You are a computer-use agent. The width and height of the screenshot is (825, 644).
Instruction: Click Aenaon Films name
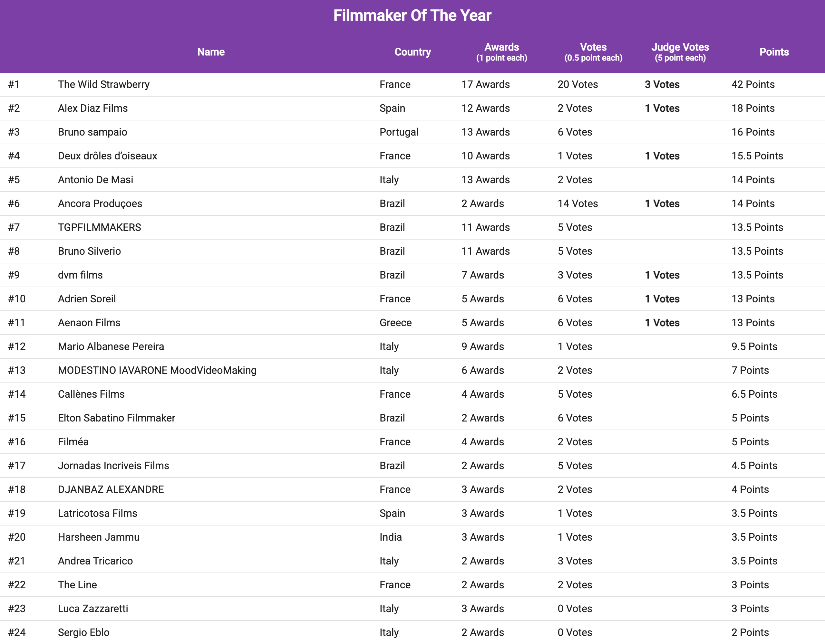[x=89, y=323]
